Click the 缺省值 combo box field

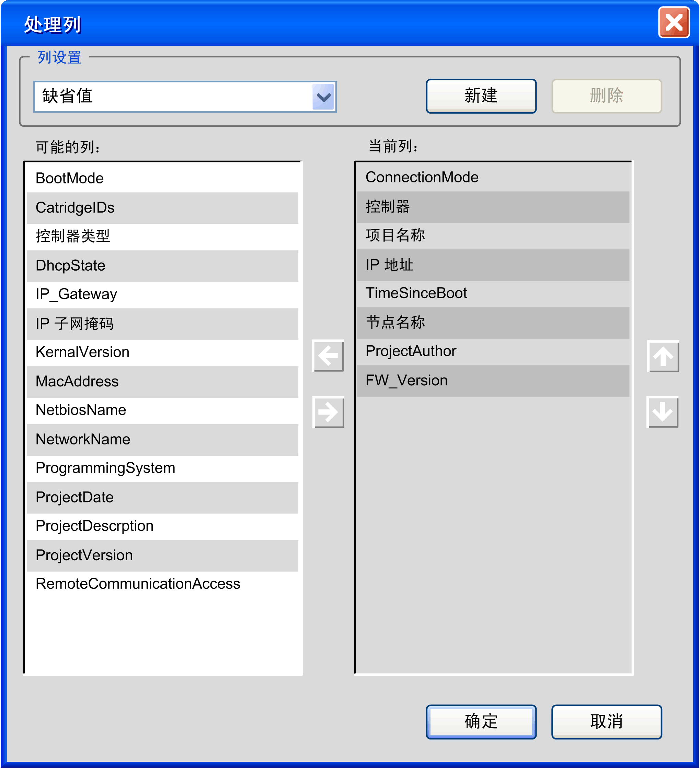point(173,97)
